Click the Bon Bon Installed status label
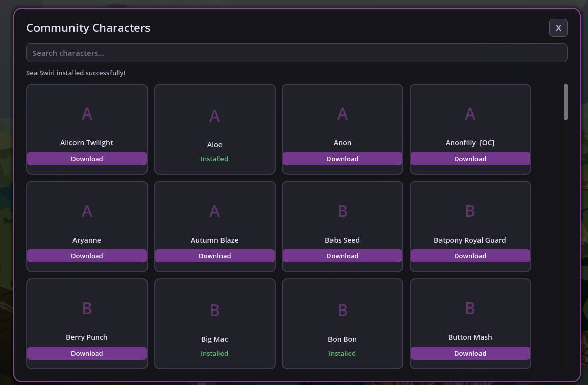 (342, 353)
